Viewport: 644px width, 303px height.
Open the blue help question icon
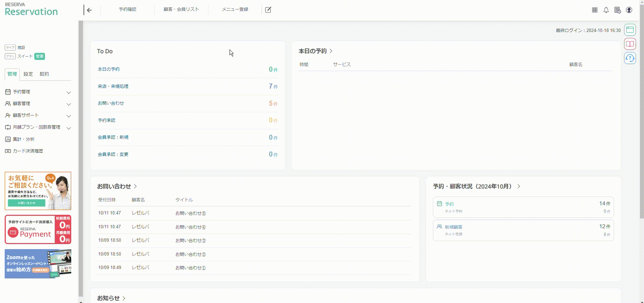point(630,58)
